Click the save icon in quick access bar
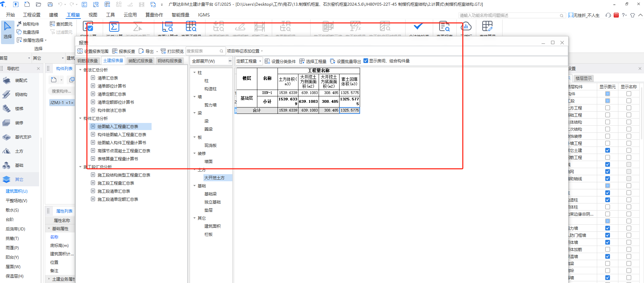 tap(50, 4)
